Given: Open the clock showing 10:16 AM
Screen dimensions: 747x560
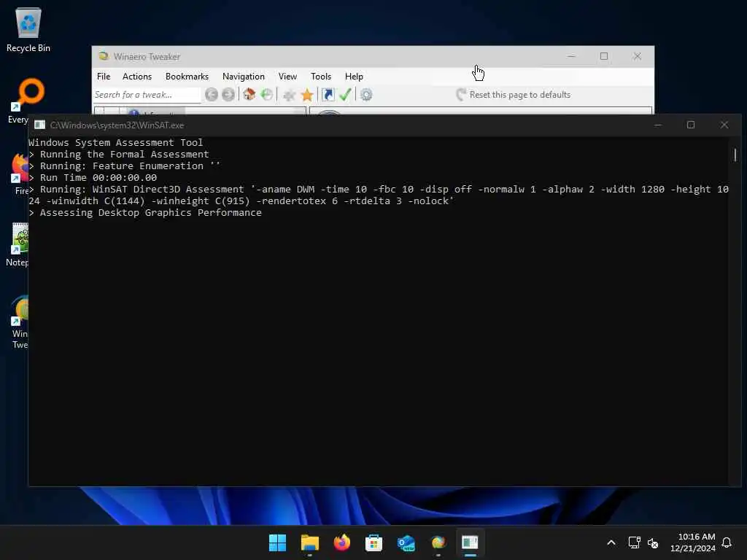Looking at the screenshot, I should pyautogui.click(x=693, y=542).
